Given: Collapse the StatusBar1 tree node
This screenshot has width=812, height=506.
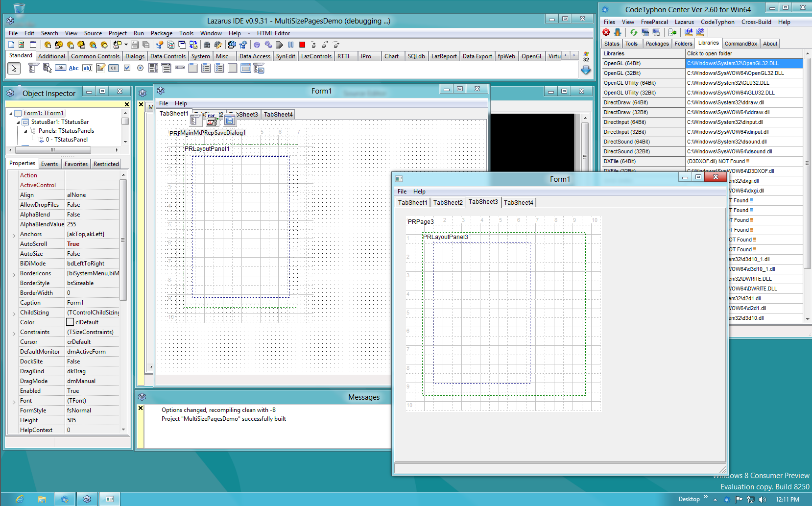Looking at the screenshot, I should tap(18, 122).
